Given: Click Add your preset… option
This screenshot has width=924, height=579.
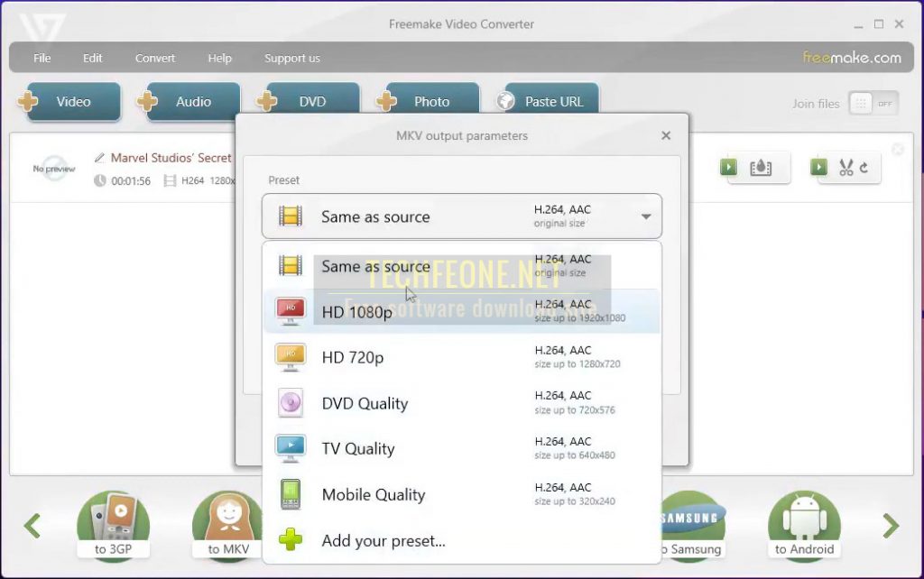Looking at the screenshot, I should tap(462, 540).
